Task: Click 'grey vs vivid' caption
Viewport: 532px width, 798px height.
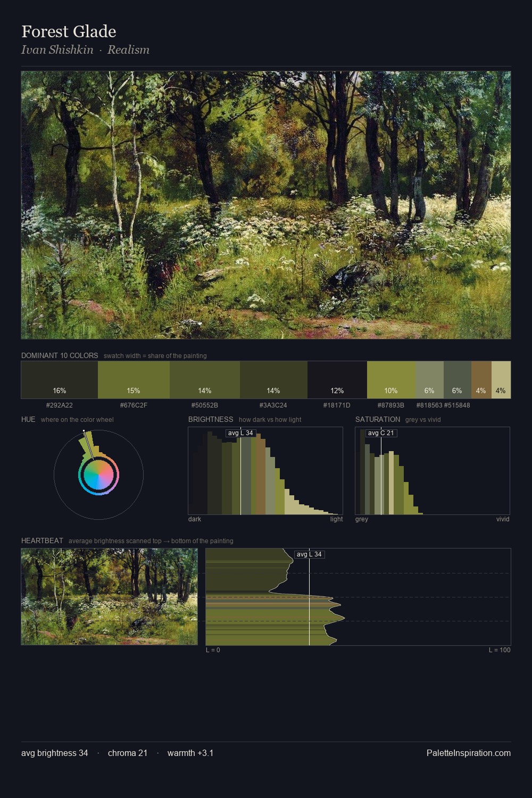Action: click(x=423, y=420)
